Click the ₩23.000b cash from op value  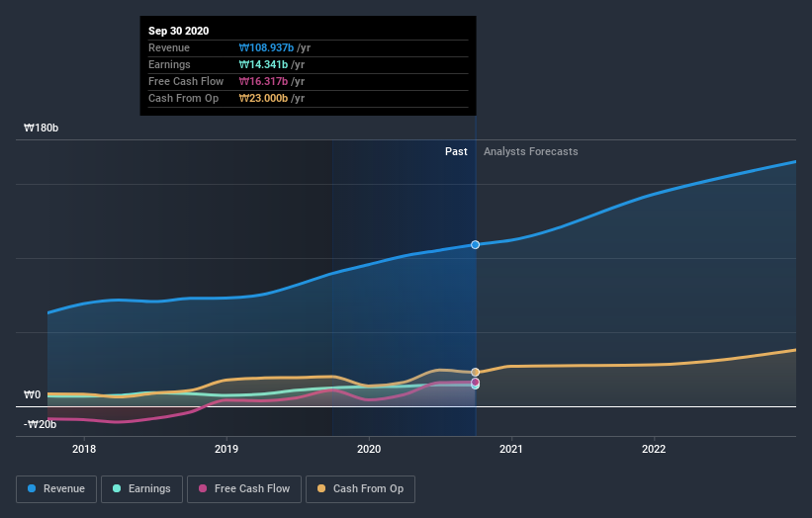(263, 98)
